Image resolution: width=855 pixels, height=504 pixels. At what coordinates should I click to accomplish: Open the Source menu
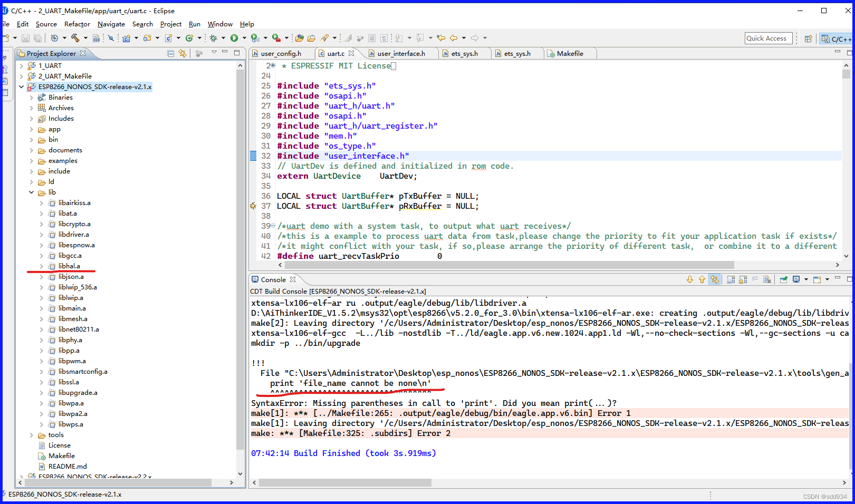46,24
